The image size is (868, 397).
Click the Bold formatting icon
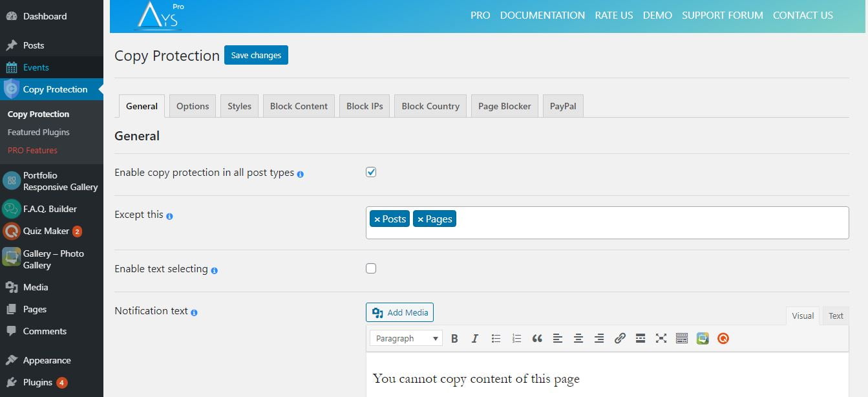click(x=454, y=338)
